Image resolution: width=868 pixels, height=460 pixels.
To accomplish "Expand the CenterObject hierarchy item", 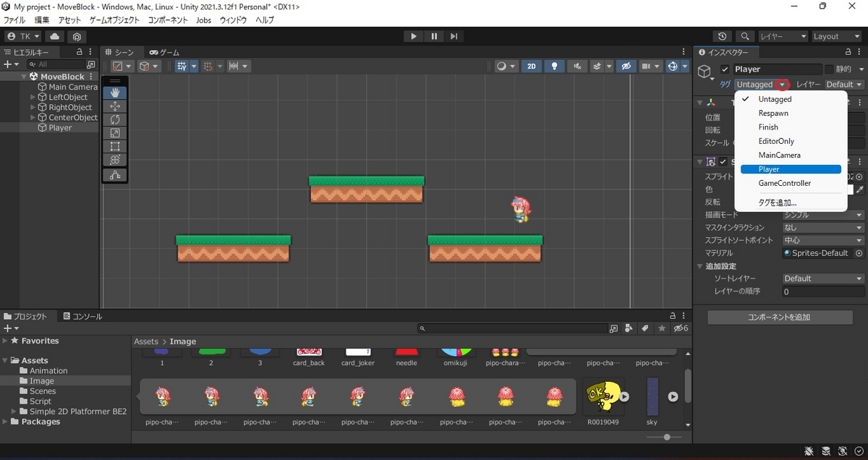I will (x=33, y=117).
